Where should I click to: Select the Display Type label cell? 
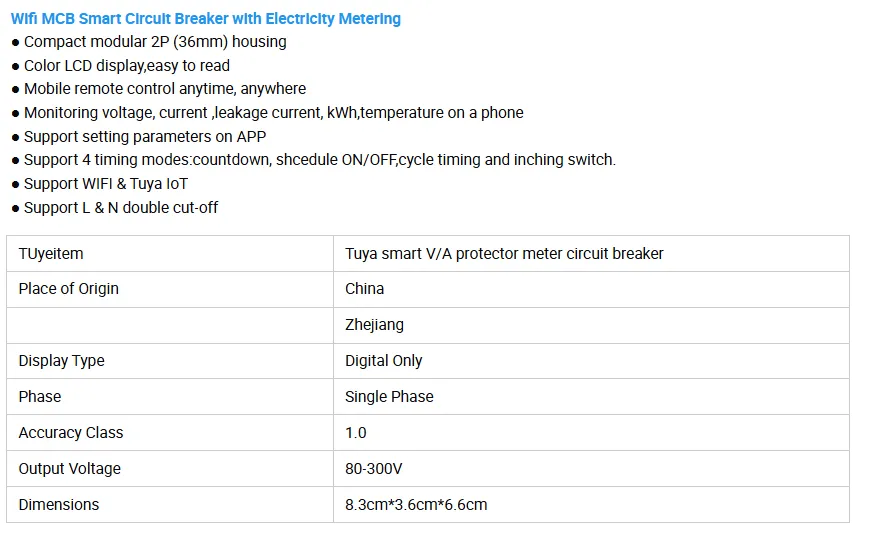(61, 361)
